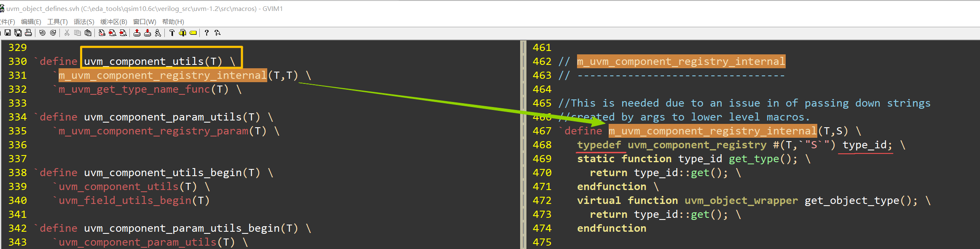980x249 pixels.
Task: Click `uvm_component_param_utils(T) on line 343
Action: 144,242
